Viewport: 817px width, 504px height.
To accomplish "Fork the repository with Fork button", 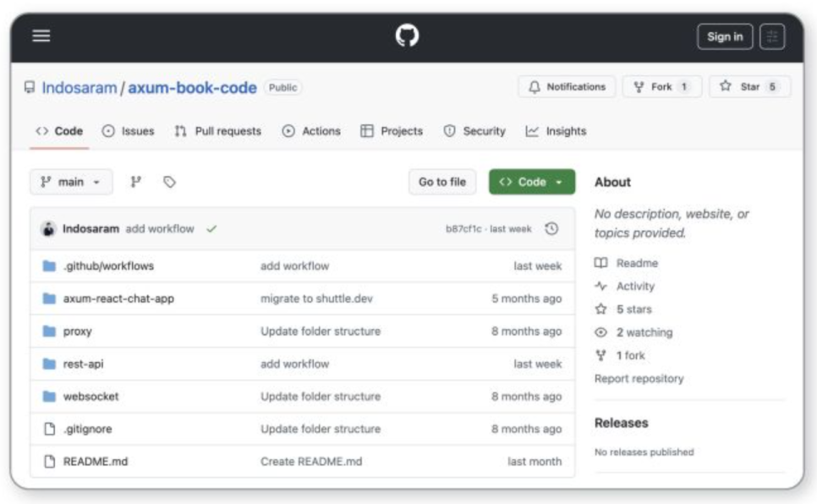I will (x=661, y=86).
